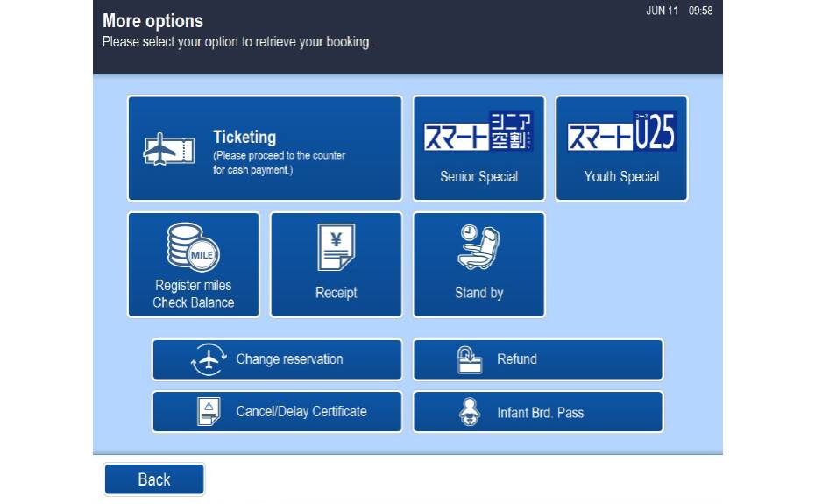
Task: Choose the Youth Special U25 logo
Action: click(621, 132)
